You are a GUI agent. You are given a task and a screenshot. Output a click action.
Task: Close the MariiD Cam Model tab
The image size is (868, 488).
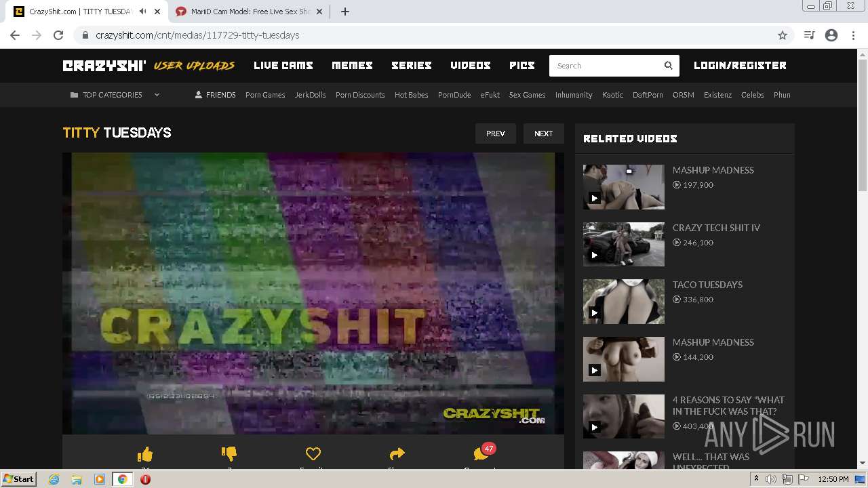[x=319, y=12]
